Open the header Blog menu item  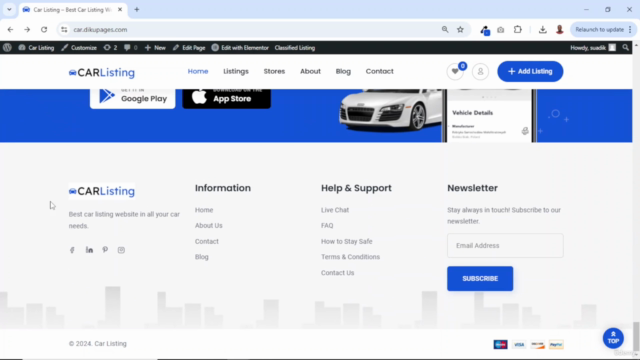pos(343,71)
